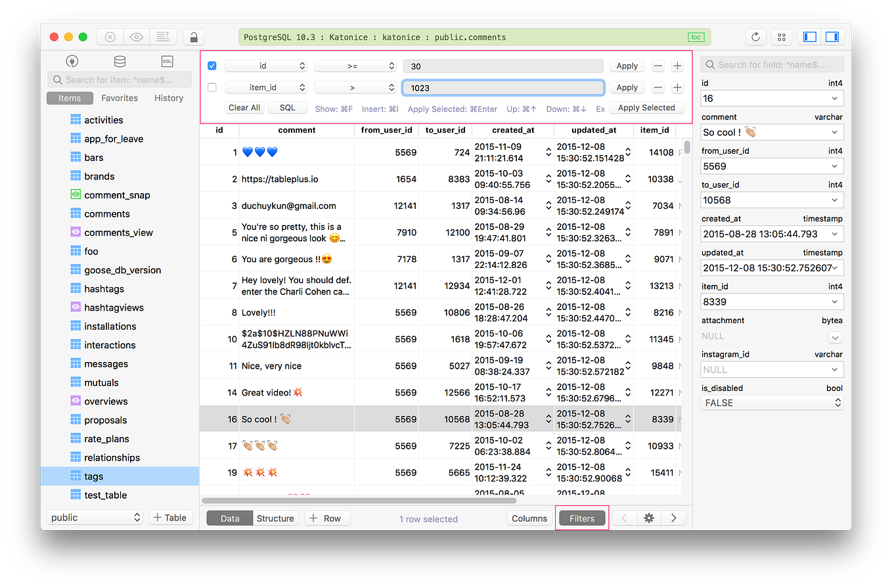Open the public schema selector
The width and height of the screenshot is (892, 588).
[x=94, y=517]
